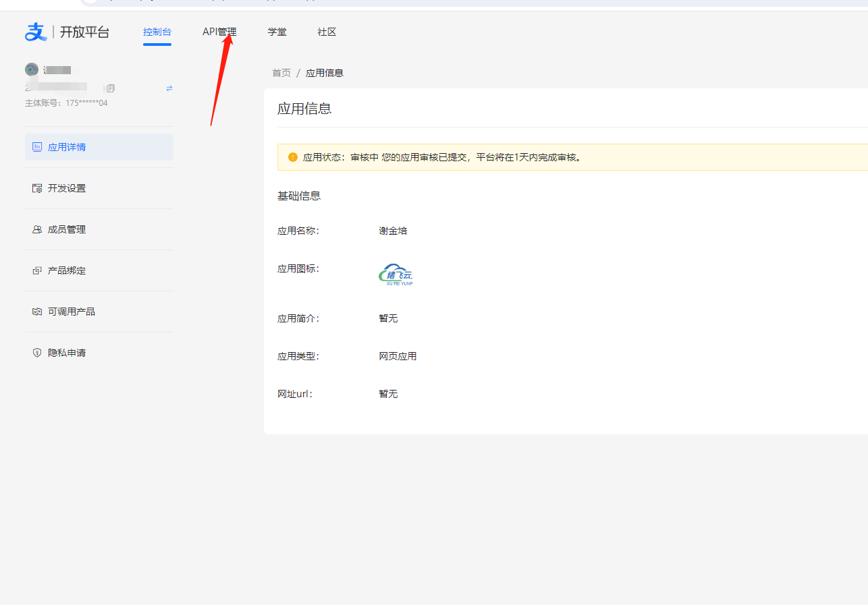Click the 成员管理 people icon
The width and height of the screenshot is (868, 605).
(x=37, y=229)
